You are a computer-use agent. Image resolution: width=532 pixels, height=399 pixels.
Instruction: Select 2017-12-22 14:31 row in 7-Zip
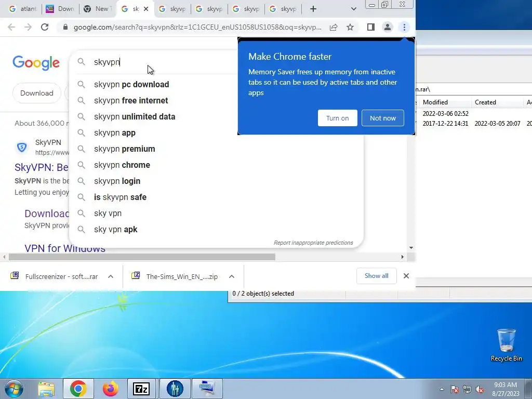[x=474, y=124]
